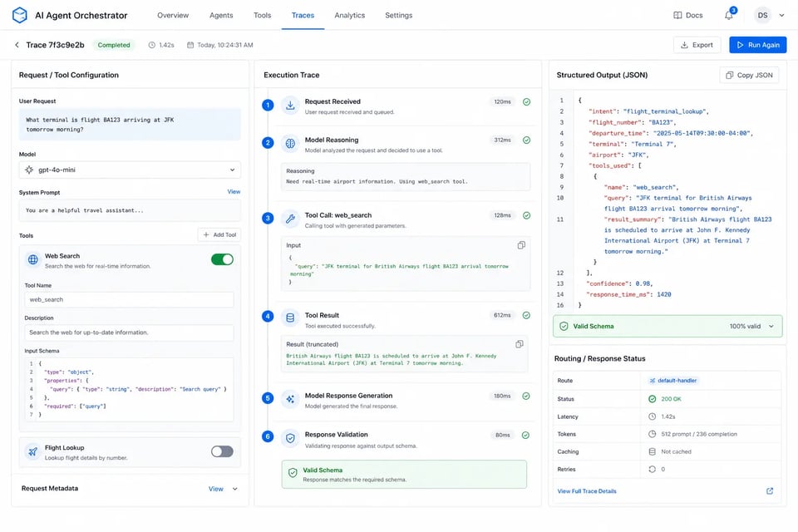The width and height of the screenshot is (798, 532).
Task: Click the Retries refresh icon
Action: coord(652,470)
